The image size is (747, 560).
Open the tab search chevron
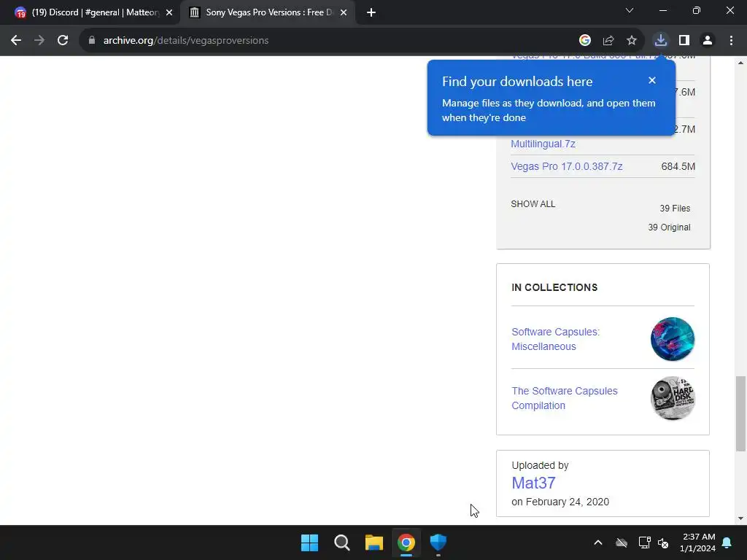[x=630, y=10]
